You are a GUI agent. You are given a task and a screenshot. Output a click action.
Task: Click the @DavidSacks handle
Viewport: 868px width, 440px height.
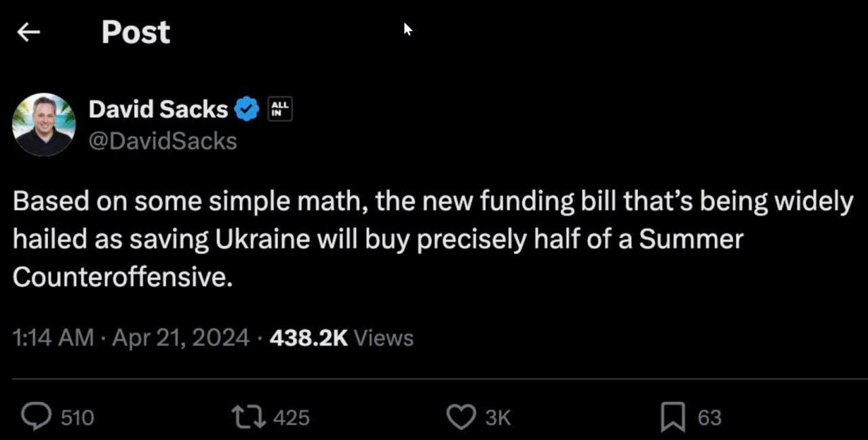pos(163,141)
